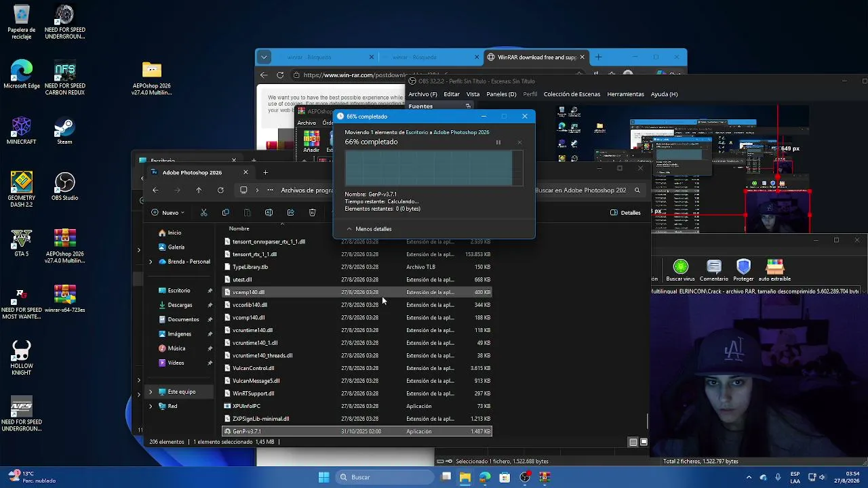Click the Share icon in Explorer toolbar
The width and height of the screenshot is (868, 488).
[x=290, y=213]
